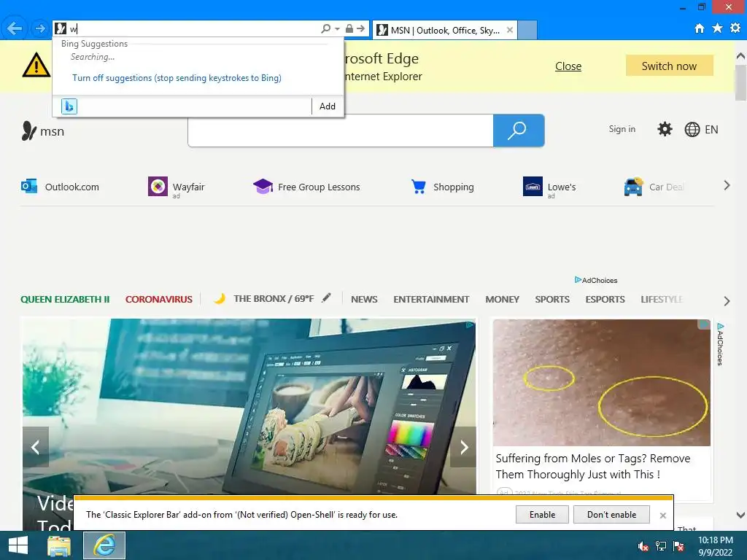Click the network tray icon
The height and width of the screenshot is (560, 747).
(661, 546)
